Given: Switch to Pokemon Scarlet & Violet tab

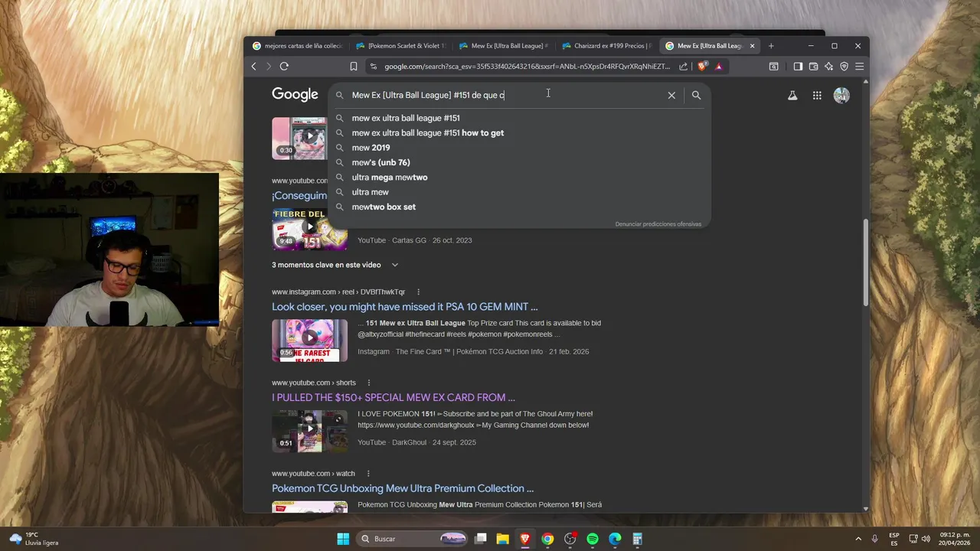Looking at the screenshot, I should (400, 46).
